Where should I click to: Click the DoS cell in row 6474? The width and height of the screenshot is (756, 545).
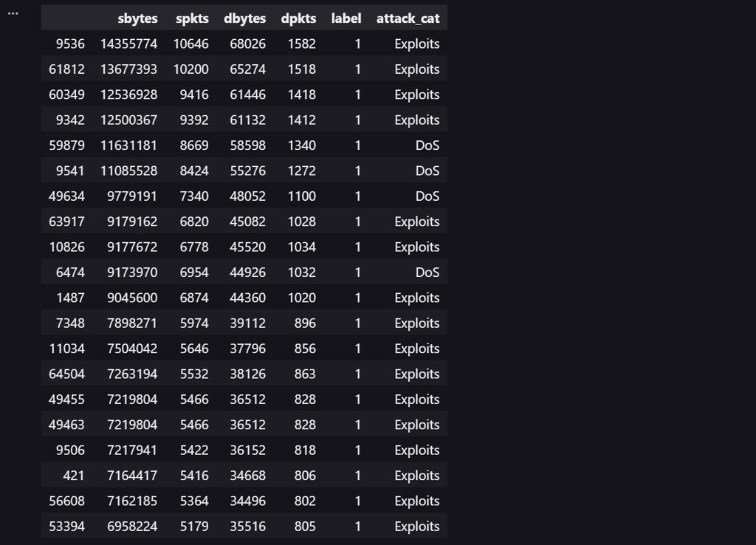click(427, 272)
